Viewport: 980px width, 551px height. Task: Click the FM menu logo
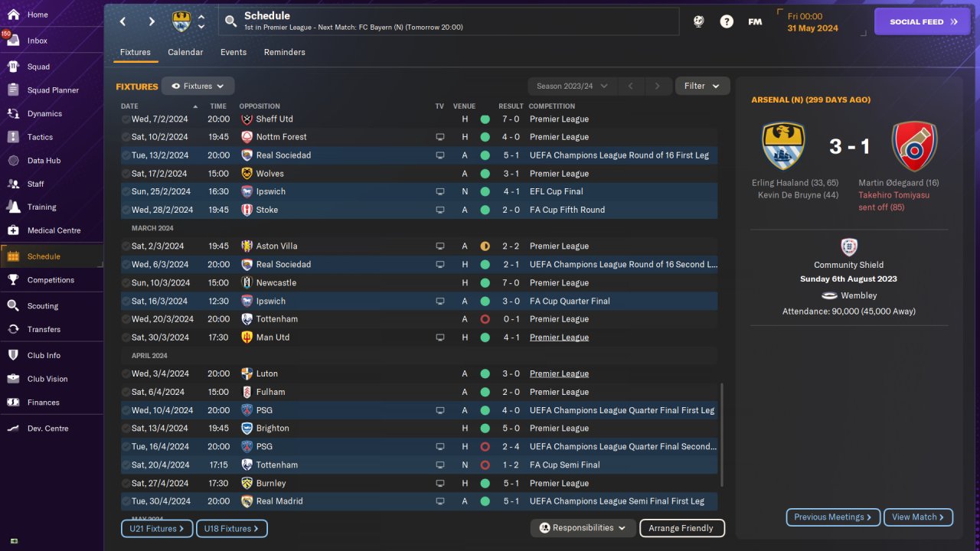point(755,21)
